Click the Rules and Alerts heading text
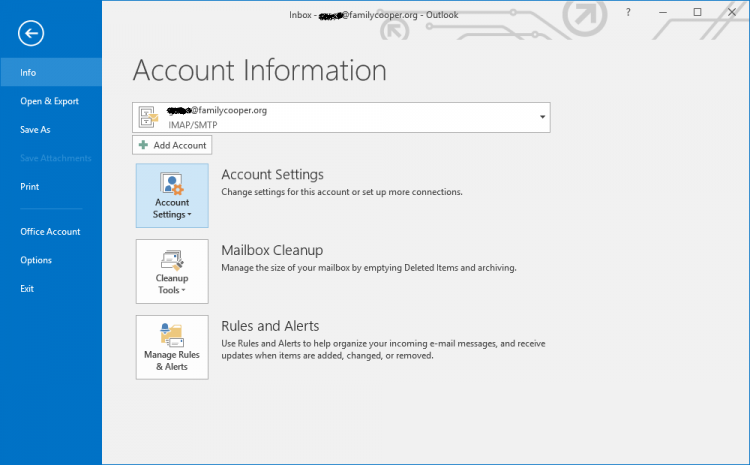 pyautogui.click(x=270, y=326)
